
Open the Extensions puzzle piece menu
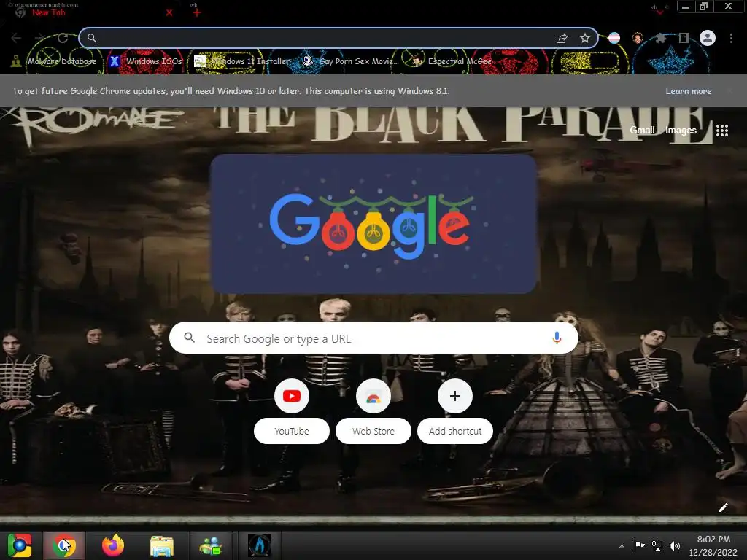(x=660, y=38)
